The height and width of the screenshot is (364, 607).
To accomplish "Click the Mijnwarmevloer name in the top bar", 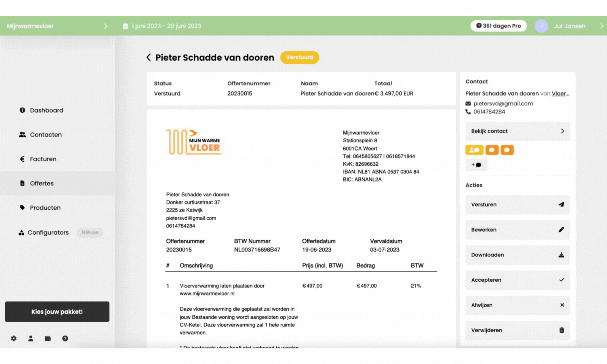I will tap(30, 26).
